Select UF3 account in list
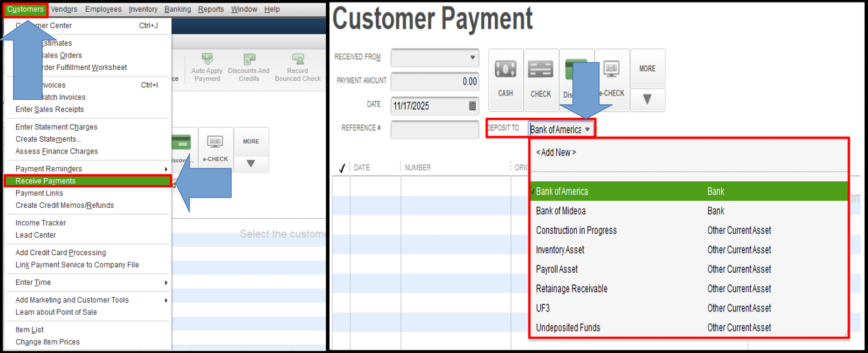Screen dimensions: 868x353 [x=689, y=308]
